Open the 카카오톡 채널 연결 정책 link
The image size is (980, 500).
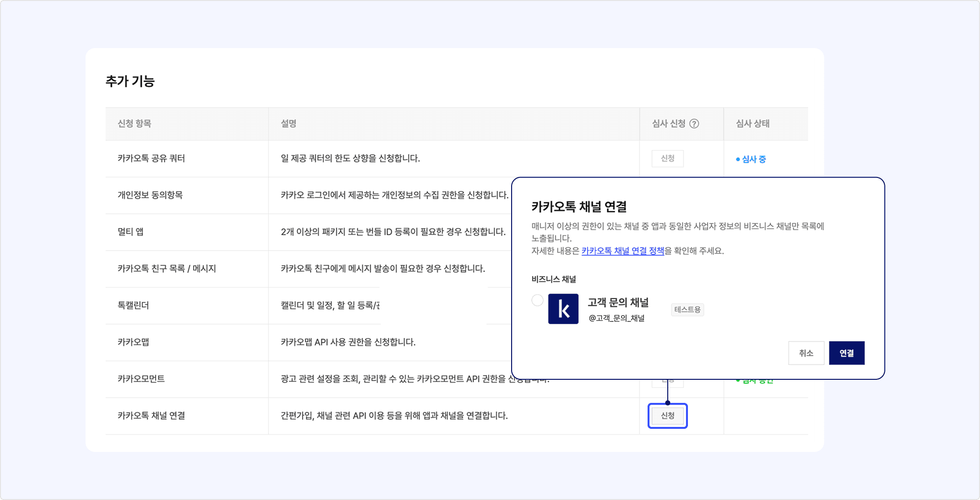pyautogui.click(x=623, y=251)
